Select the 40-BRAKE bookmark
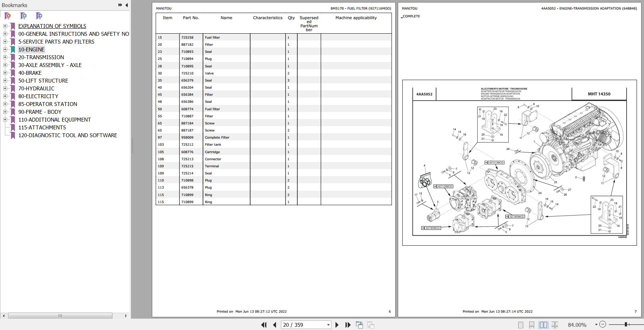644x330 pixels. pos(30,73)
